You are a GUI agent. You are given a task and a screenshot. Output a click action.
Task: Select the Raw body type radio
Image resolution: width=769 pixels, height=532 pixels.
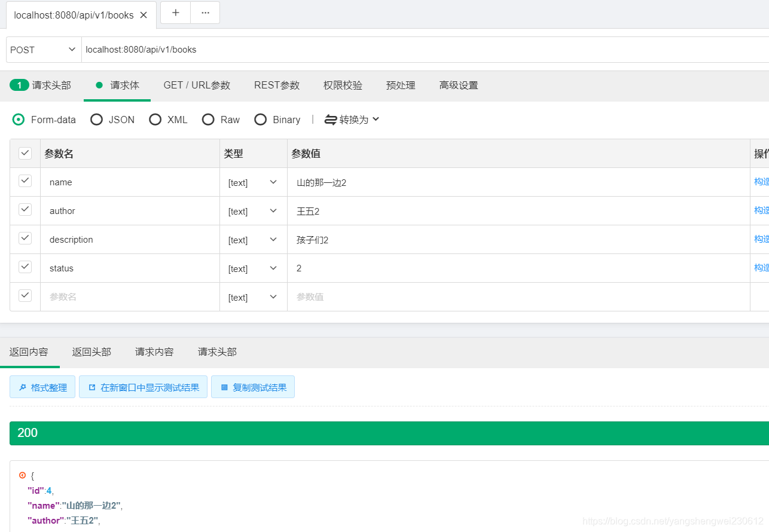pos(208,120)
